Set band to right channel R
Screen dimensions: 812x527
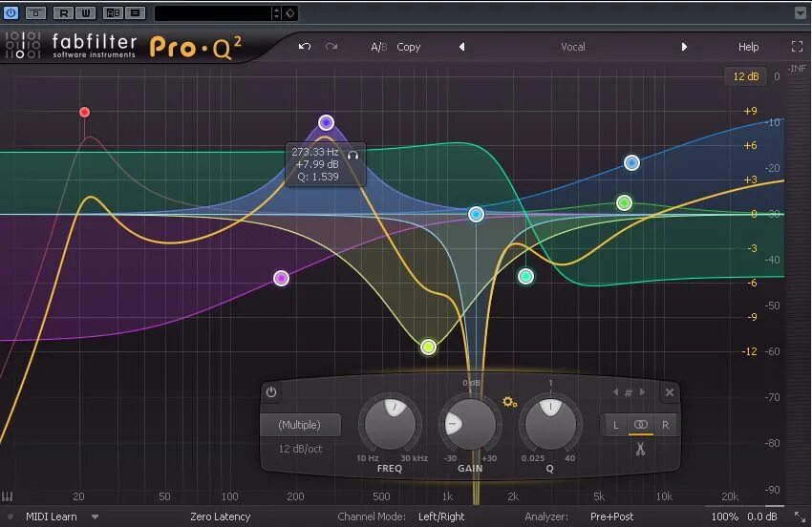tap(666, 425)
